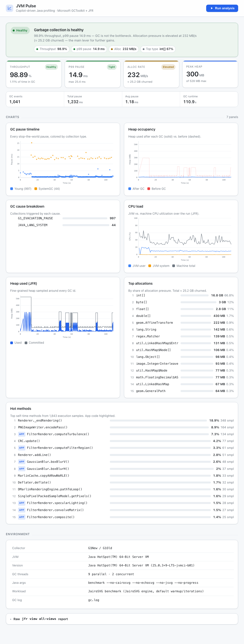Image resolution: width=244 pixels, height=644 pixels.
Task: Select the int[] allocation row
Action: tap(181, 295)
